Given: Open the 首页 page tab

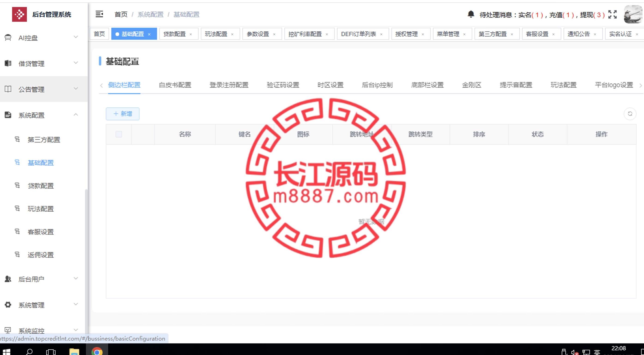Looking at the screenshot, I should [99, 34].
